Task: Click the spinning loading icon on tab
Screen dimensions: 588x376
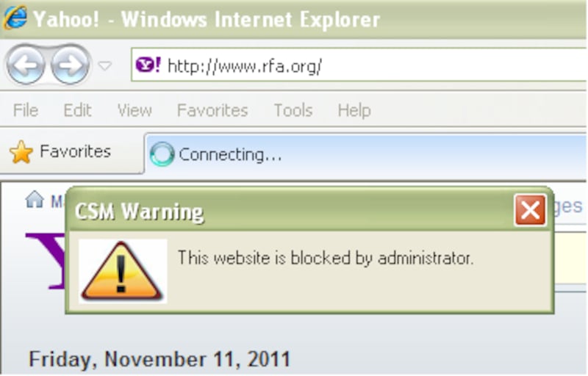Action: coord(162,154)
